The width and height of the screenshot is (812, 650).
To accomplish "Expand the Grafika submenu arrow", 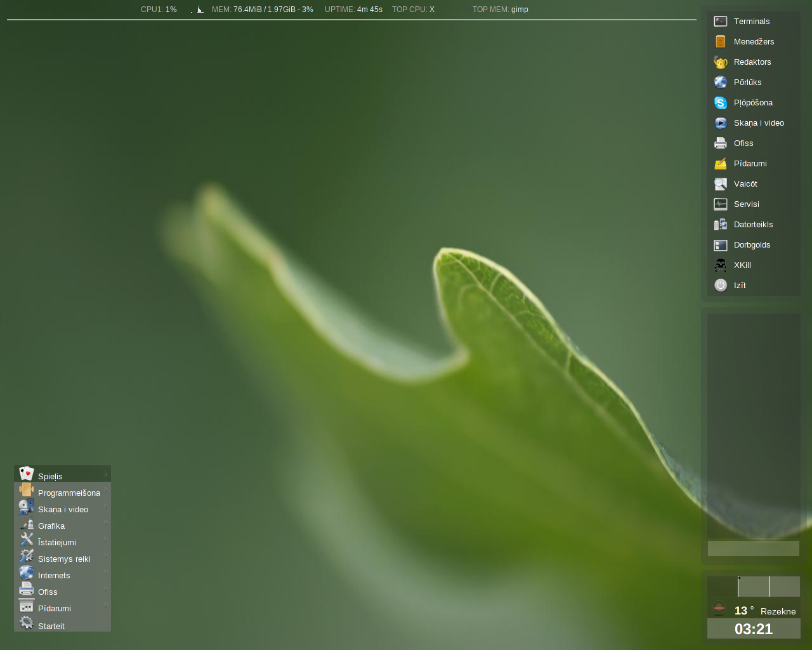I will (106, 523).
